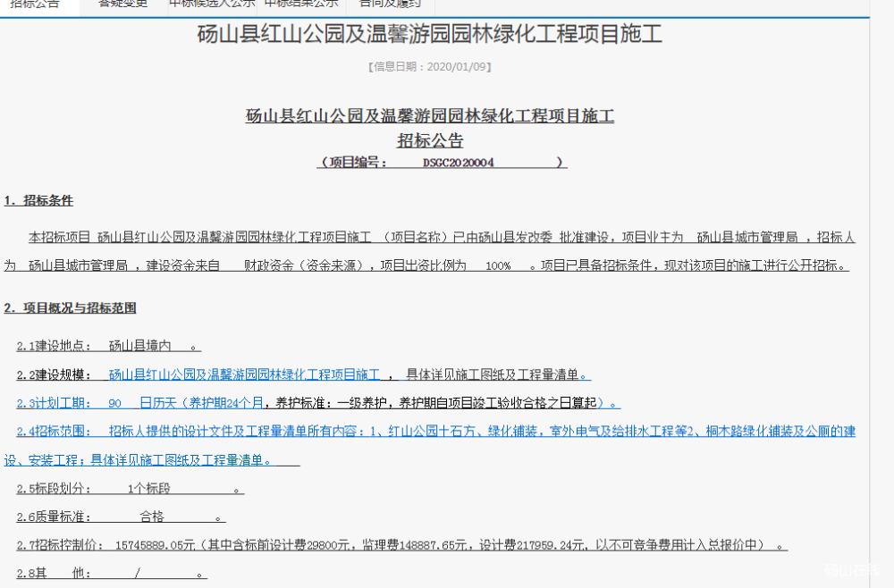The image size is (894, 588).
Task: Click the info date 2020/01/09
Action: pos(457,67)
